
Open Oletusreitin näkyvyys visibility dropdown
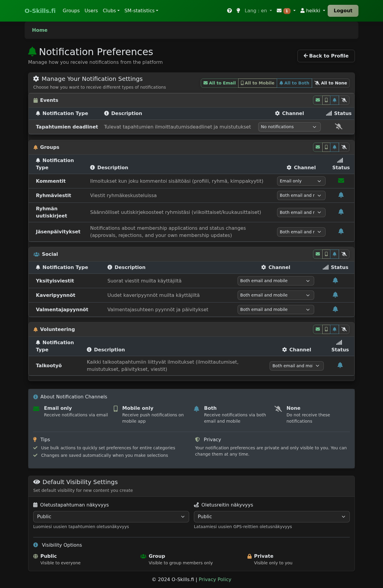[x=272, y=517]
